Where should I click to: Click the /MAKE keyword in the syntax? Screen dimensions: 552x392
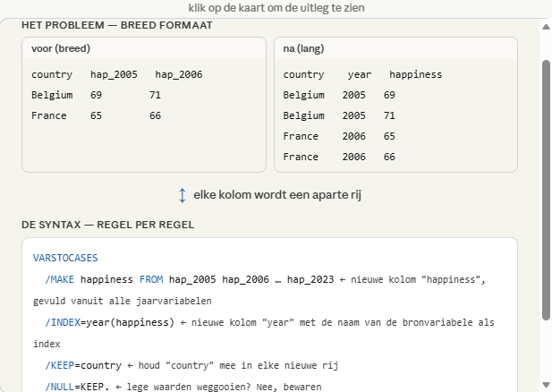[x=60, y=279]
